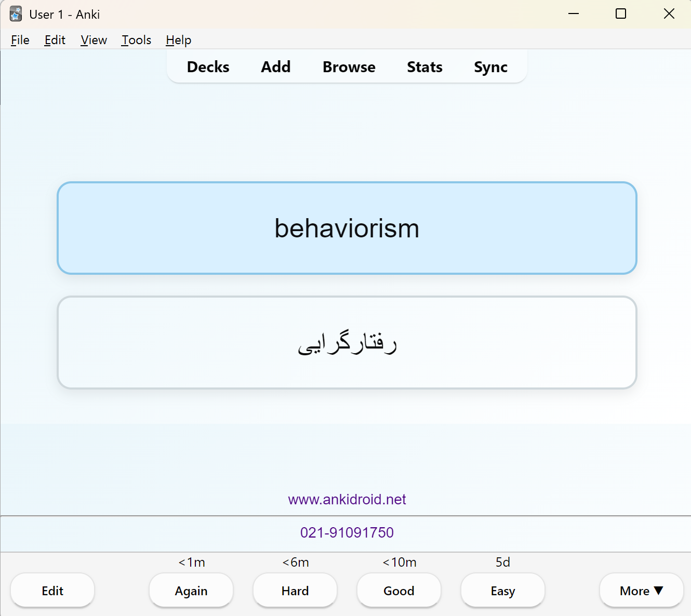Go to Decks screen
This screenshot has height=616, width=691.
(208, 67)
